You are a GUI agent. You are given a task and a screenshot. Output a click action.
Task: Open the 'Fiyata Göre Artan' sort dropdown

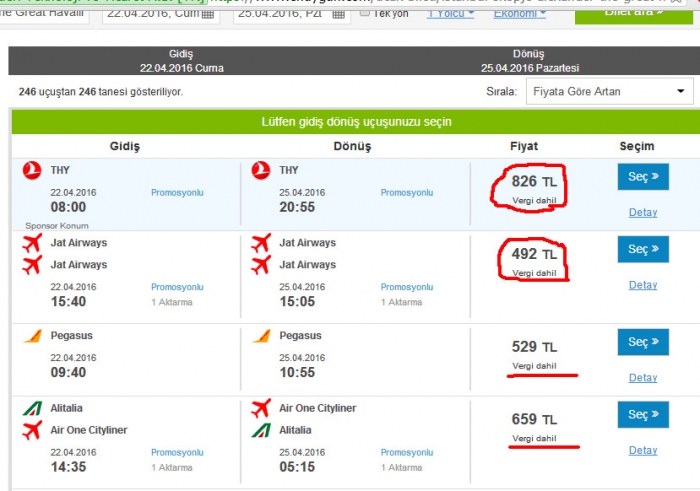coord(609,92)
